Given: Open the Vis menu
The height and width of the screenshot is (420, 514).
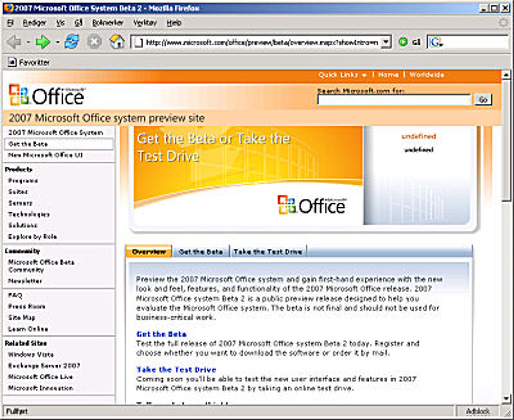Looking at the screenshot, I should click(60, 23).
